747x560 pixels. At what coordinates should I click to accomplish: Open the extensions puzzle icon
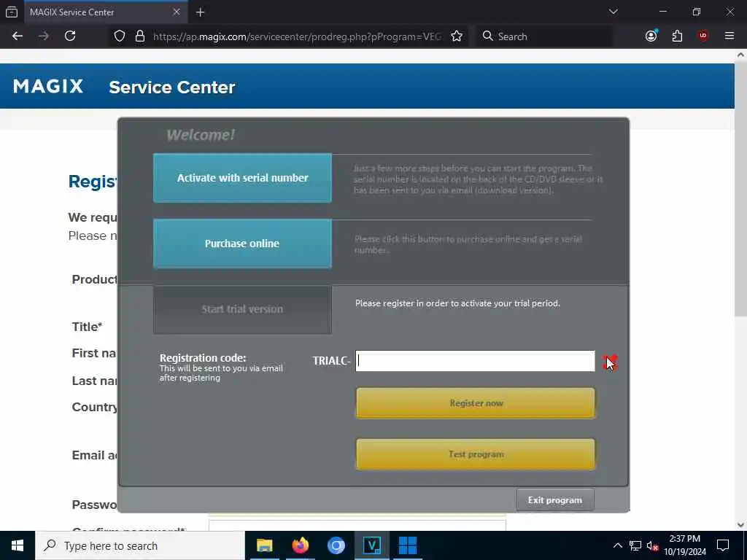(x=677, y=36)
